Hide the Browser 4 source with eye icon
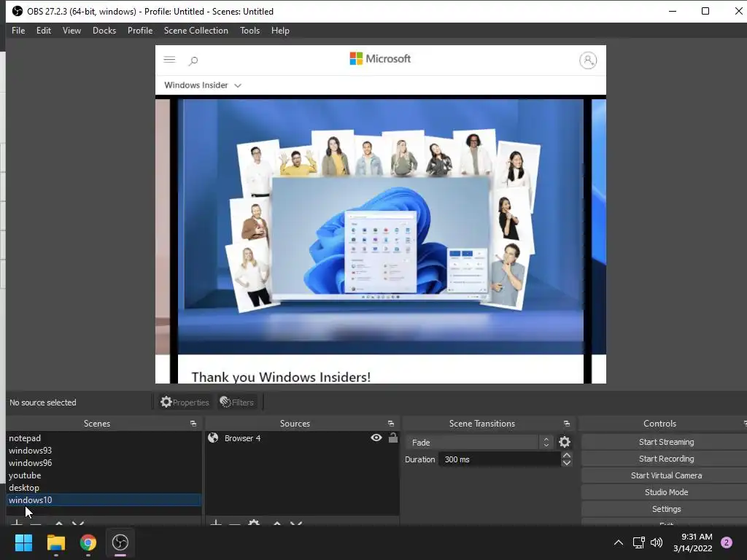 376,437
